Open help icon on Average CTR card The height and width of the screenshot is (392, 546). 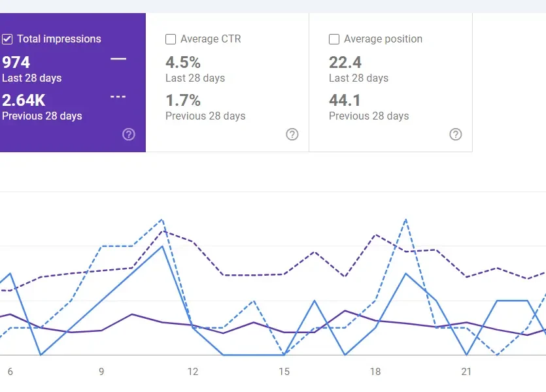292,135
